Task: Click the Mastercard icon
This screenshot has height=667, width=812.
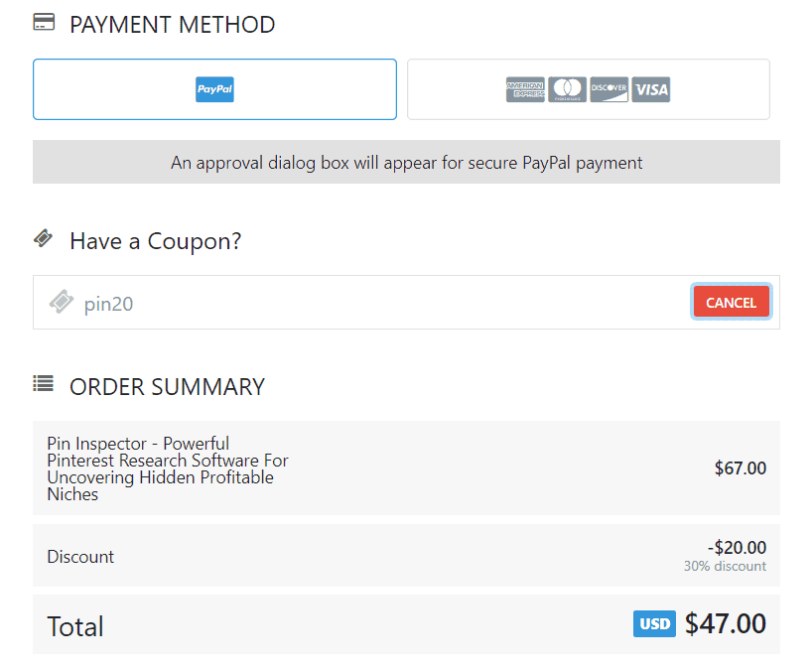Action: [567, 89]
